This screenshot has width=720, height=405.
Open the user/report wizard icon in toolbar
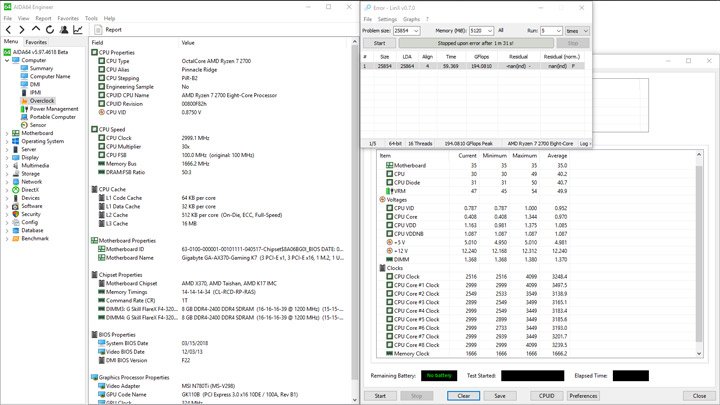(x=64, y=30)
